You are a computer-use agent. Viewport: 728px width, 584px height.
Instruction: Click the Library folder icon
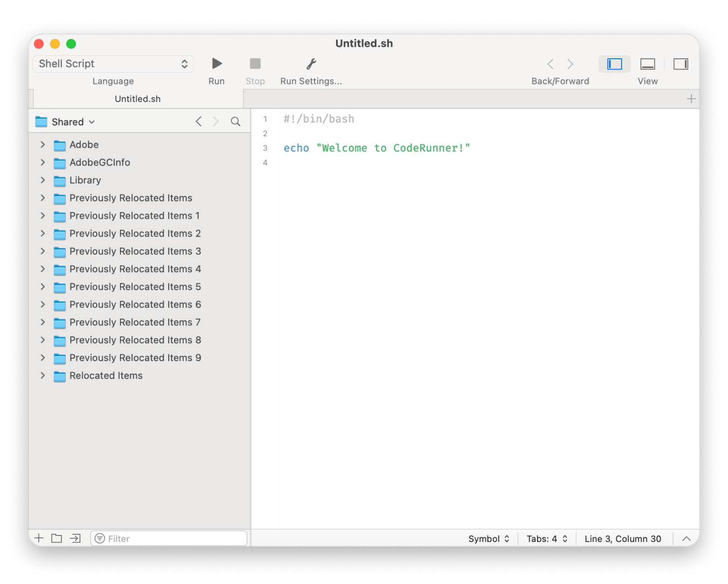60,181
